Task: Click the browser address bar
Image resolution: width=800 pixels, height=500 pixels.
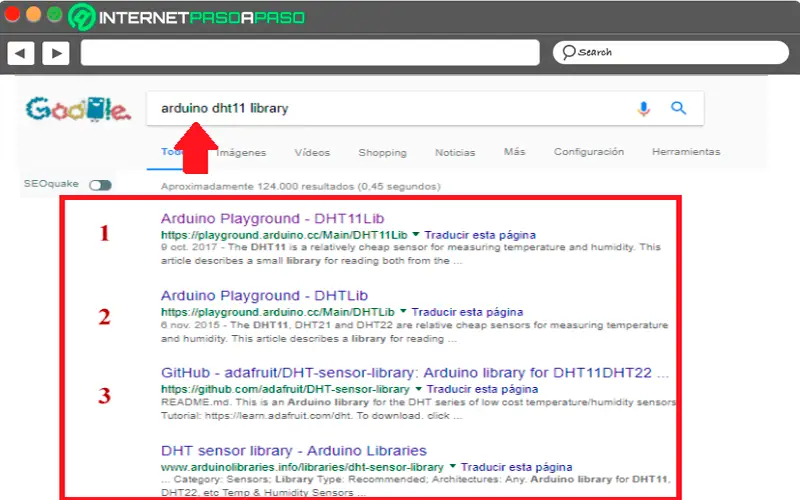Action: (310, 53)
